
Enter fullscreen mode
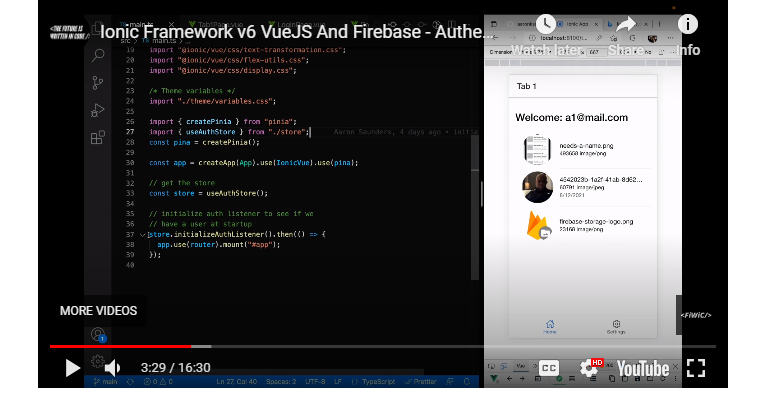point(696,368)
